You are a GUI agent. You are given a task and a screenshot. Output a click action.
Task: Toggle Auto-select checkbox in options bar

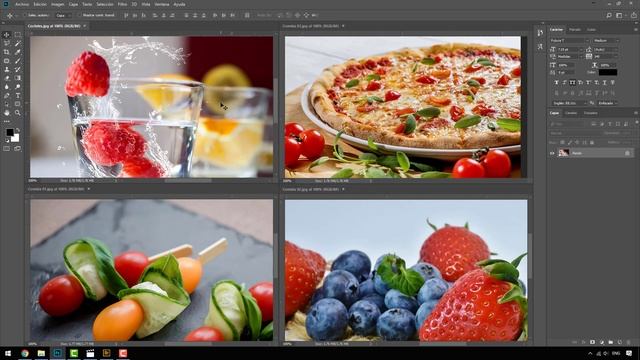(24, 15)
